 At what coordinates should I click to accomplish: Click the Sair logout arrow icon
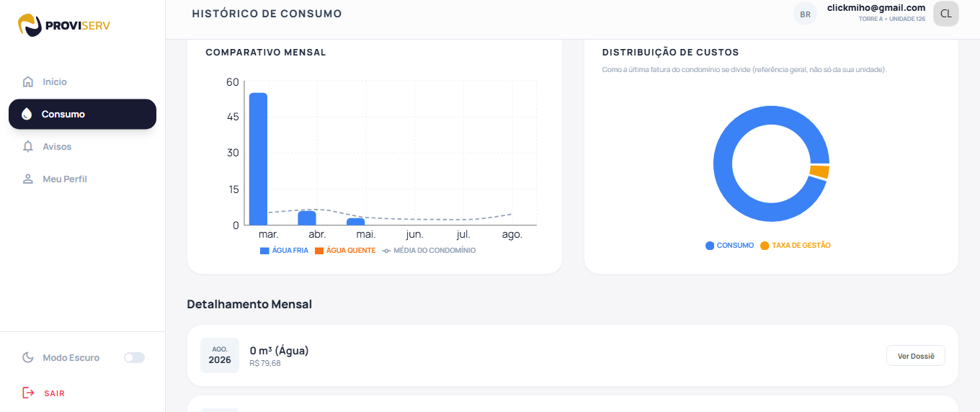[28, 393]
